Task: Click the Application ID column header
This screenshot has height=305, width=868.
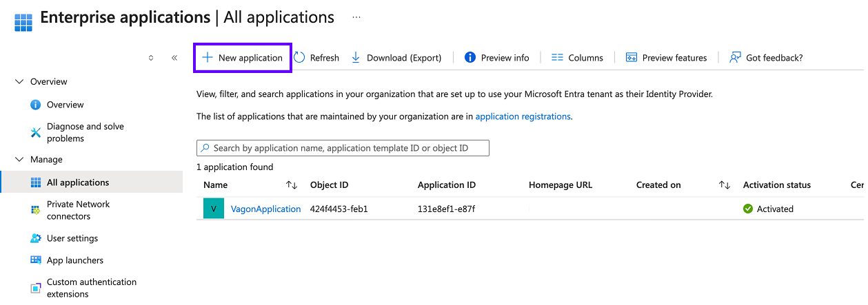Action: coord(447,185)
